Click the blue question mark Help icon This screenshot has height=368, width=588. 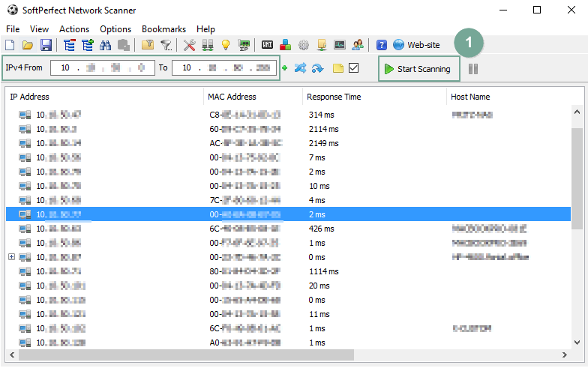tap(382, 46)
